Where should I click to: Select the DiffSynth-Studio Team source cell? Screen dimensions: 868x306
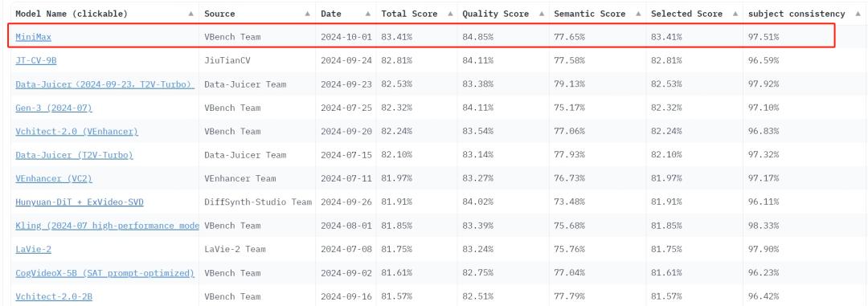click(x=257, y=202)
